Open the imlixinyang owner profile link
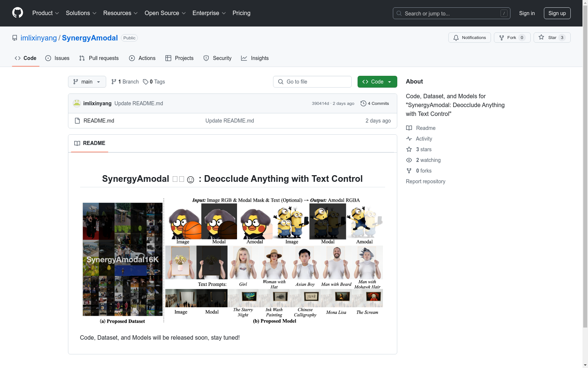Screen dimensions: 588x368 pyautogui.click(x=39, y=38)
